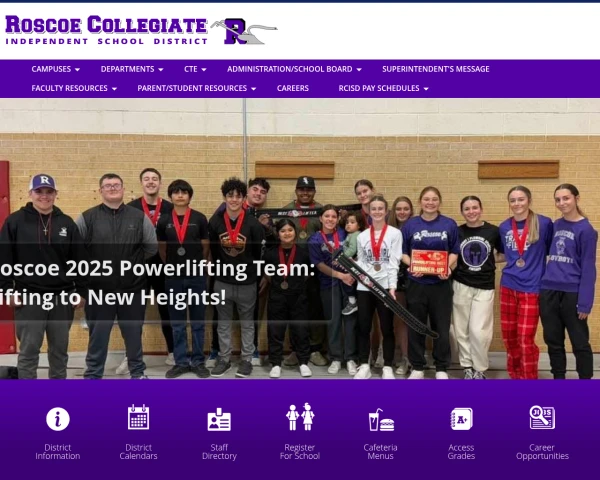Open the Staff Directory ID card icon
The image size is (600, 480).
click(x=219, y=420)
